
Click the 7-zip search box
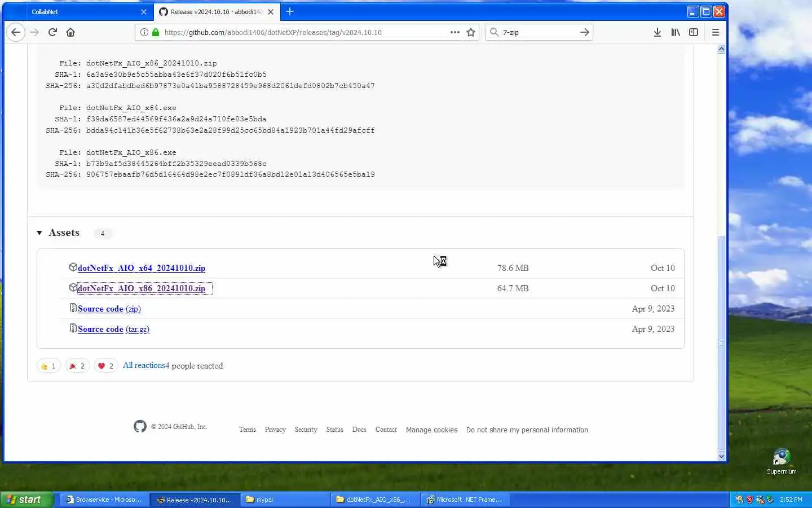click(x=539, y=32)
